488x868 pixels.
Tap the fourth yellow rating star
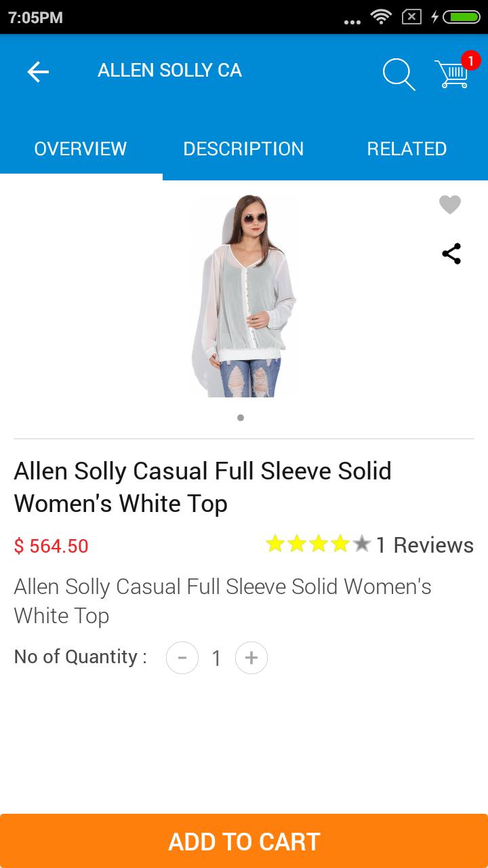click(339, 543)
